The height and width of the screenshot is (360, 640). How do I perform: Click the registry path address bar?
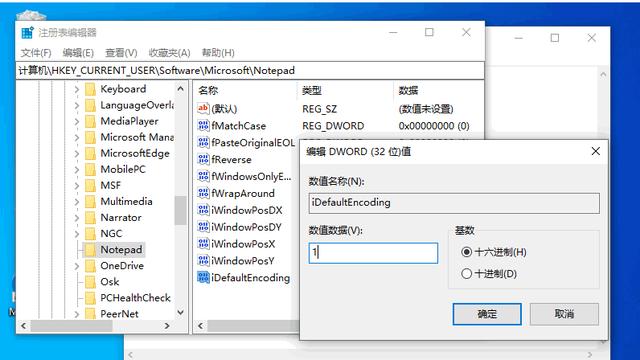point(250,71)
